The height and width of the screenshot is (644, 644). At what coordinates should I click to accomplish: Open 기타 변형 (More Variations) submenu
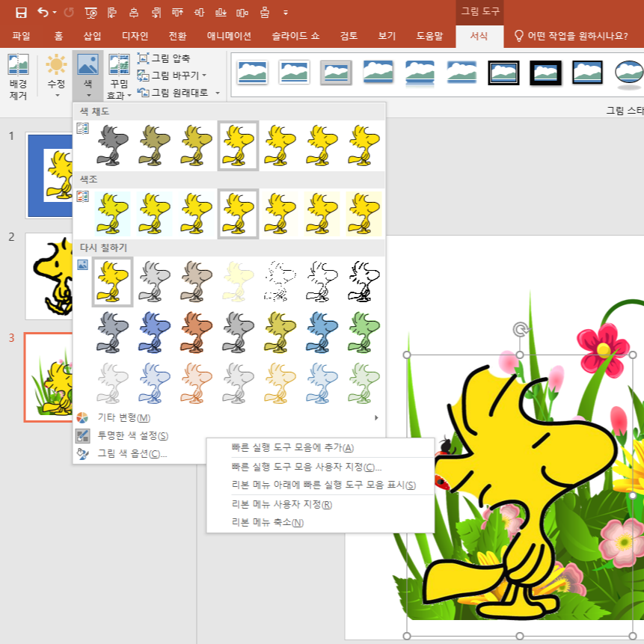click(229, 417)
